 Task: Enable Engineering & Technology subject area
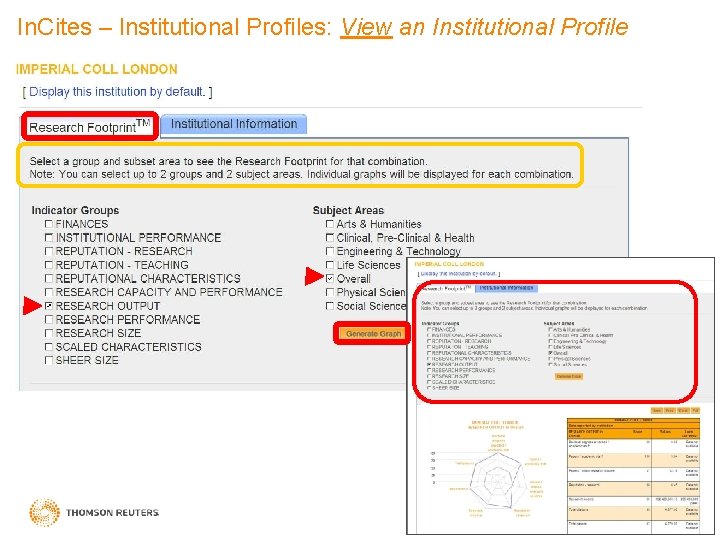330,251
